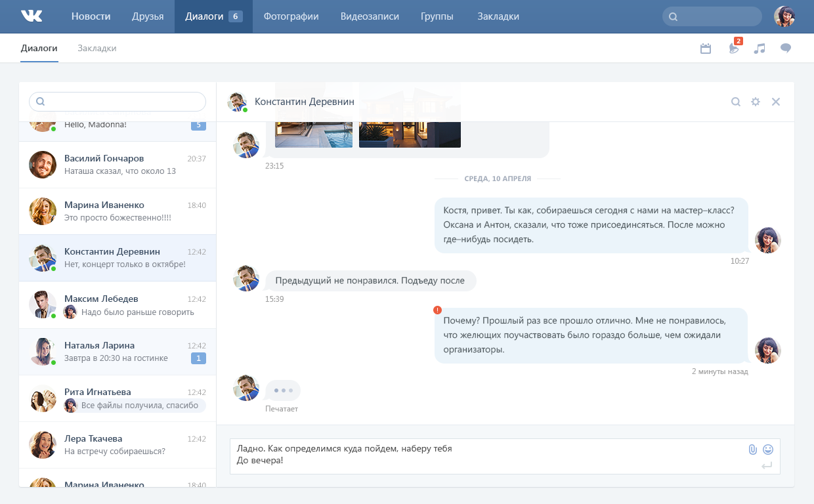This screenshot has width=814, height=504.
Task: Open dialog with Максим Лебедев
Action: (x=118, y=304)
